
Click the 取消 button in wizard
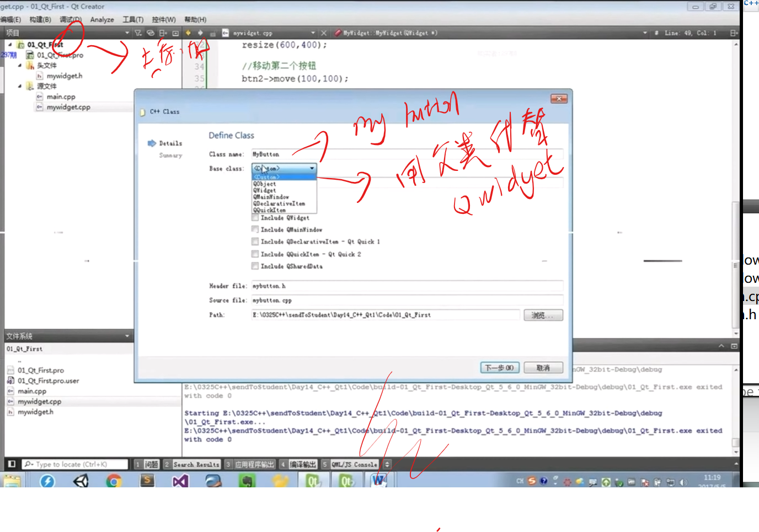tap(543, 368)
